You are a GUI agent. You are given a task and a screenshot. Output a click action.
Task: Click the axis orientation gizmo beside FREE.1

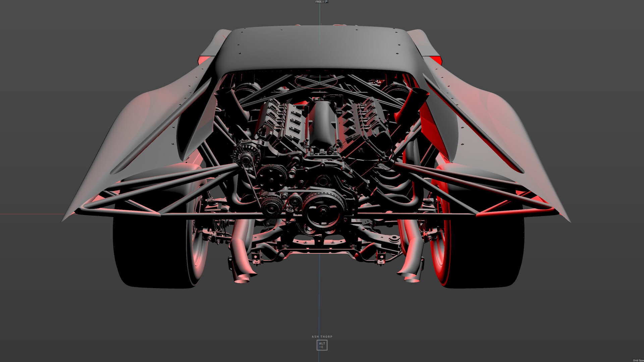pos(326,2)
